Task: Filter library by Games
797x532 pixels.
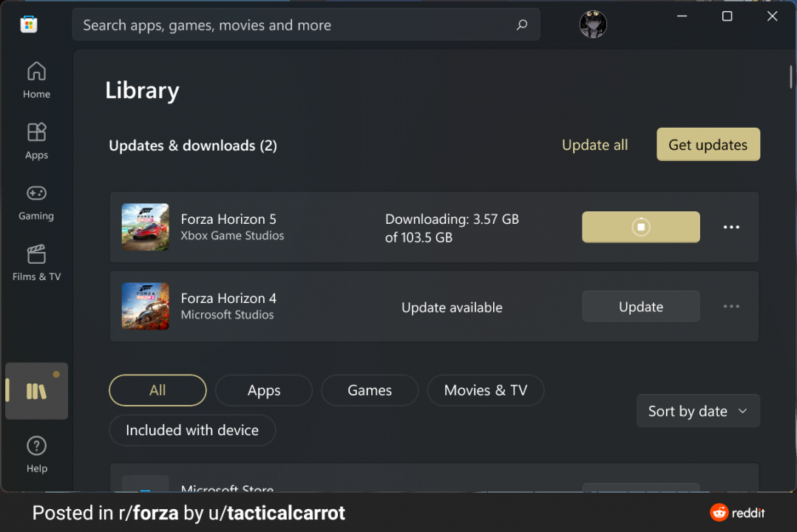Action: (x=370, y=390)
